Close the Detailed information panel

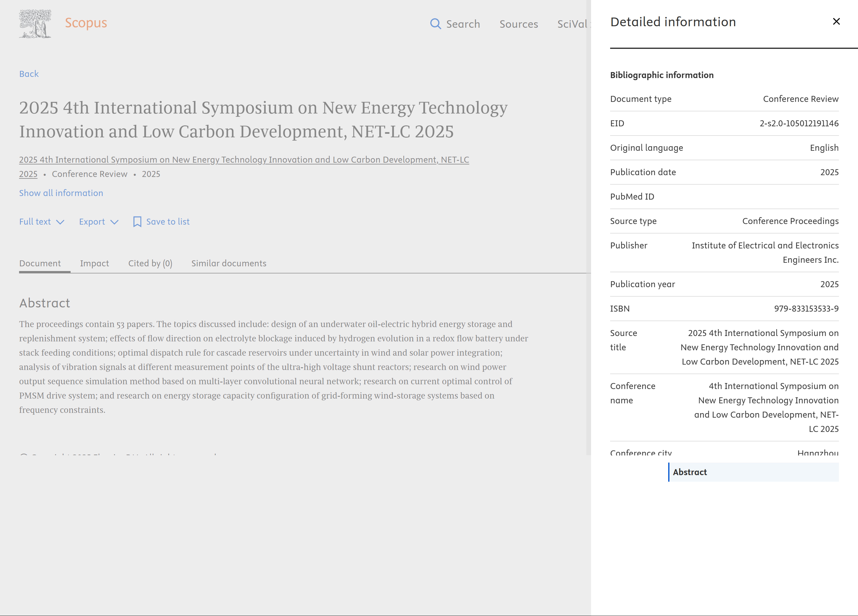(836, 22)
